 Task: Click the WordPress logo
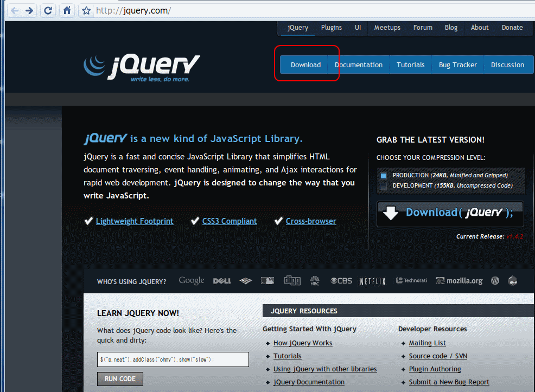point(495,280)
